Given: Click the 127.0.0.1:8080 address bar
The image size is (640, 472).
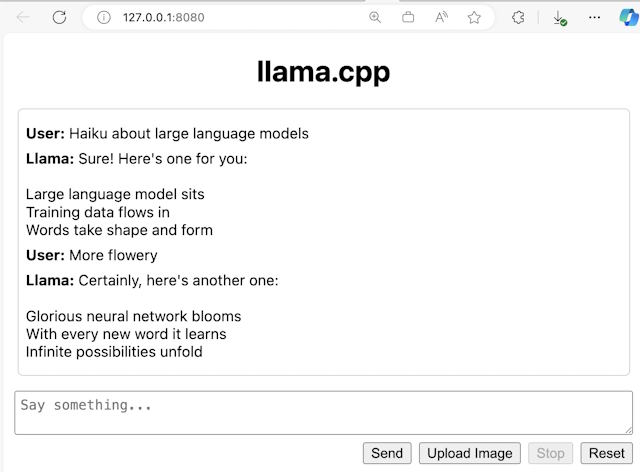Looking at the screenshot, I should coord(230,17).
